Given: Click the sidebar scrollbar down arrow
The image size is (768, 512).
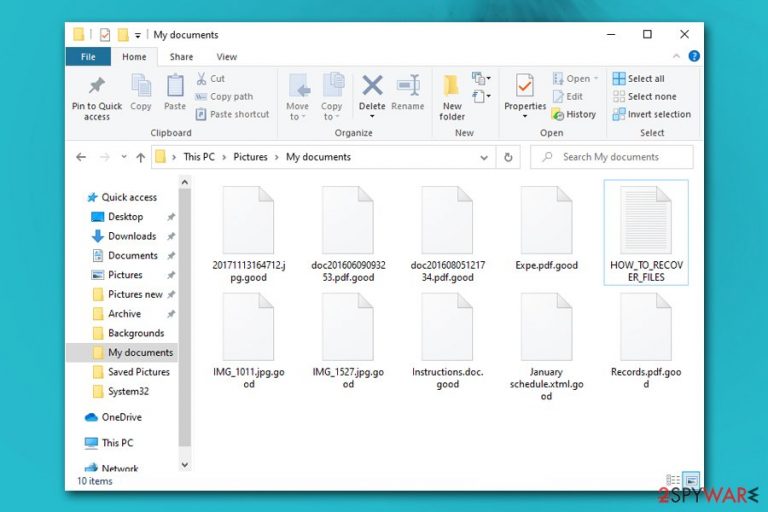Looking at the screenshot, I should pyautogui.click(x=185, y=464).
